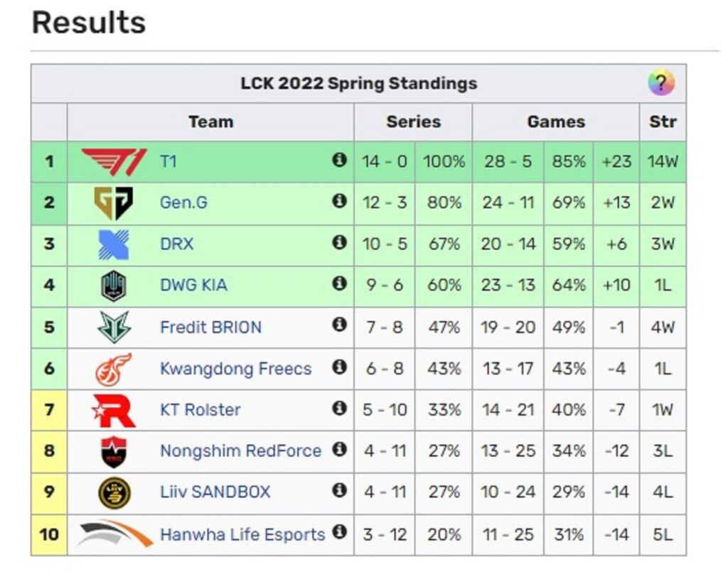Click the Nongshim RedForce team logo
728x584 pixels.
(114, 451)
